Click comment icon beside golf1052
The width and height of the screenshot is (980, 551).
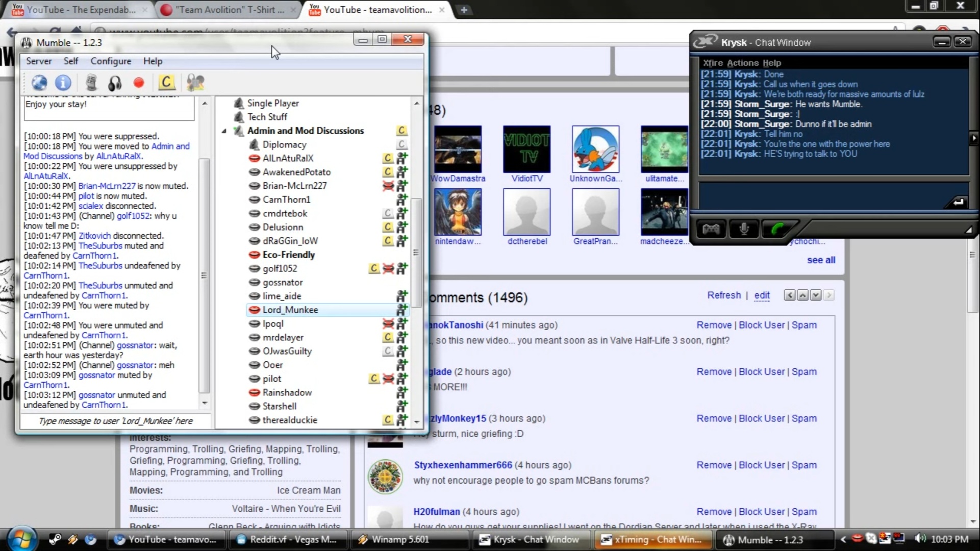tap(374, 268)
